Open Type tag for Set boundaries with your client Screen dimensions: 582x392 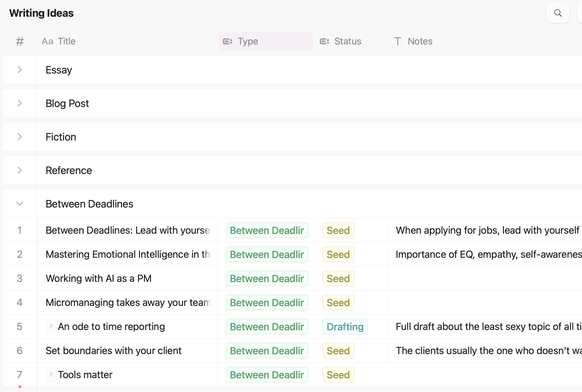tap(267, 351)
